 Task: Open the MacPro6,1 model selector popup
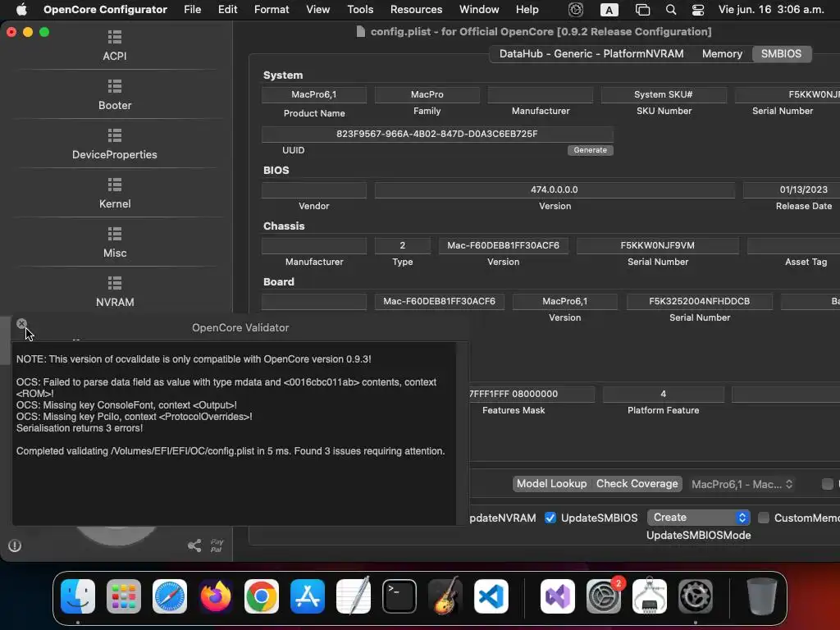click(742, 484)
